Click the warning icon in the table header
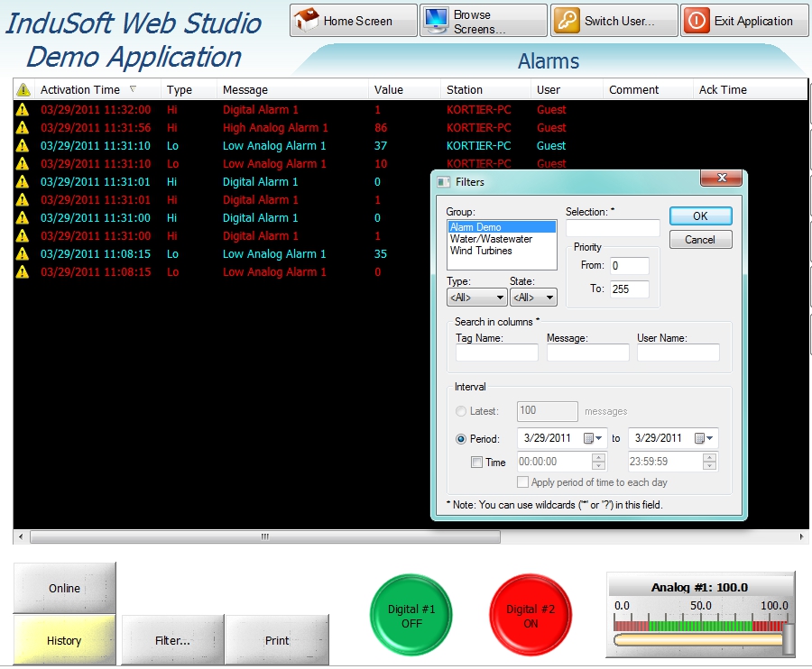The width and height of the screenshot is (812, 669). pyautogui.click(x=23, y=90)
